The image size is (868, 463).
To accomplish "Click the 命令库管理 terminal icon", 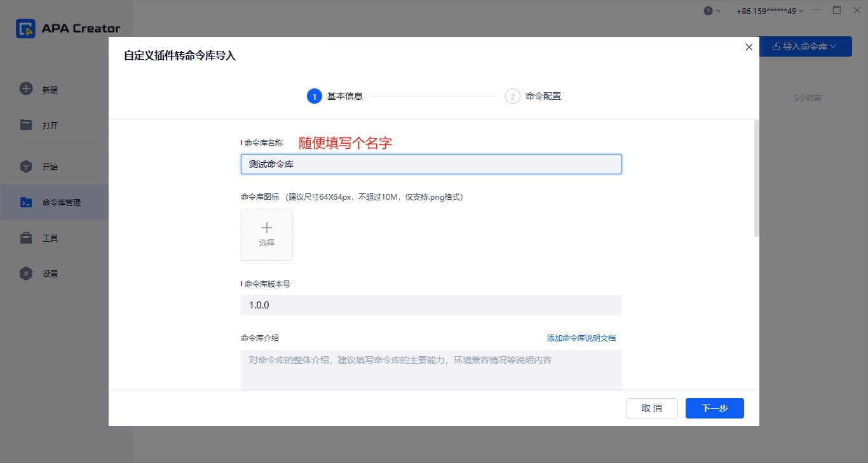I will [26, 202].
